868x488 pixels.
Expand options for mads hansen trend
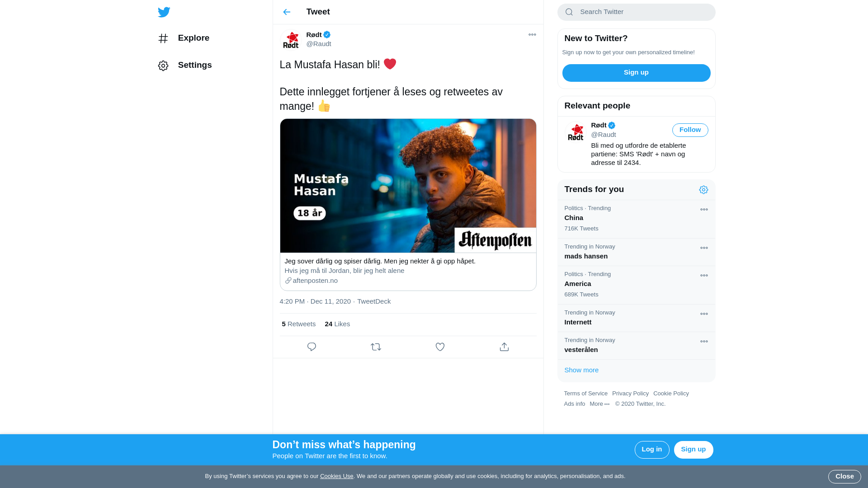tap(704, 248)
